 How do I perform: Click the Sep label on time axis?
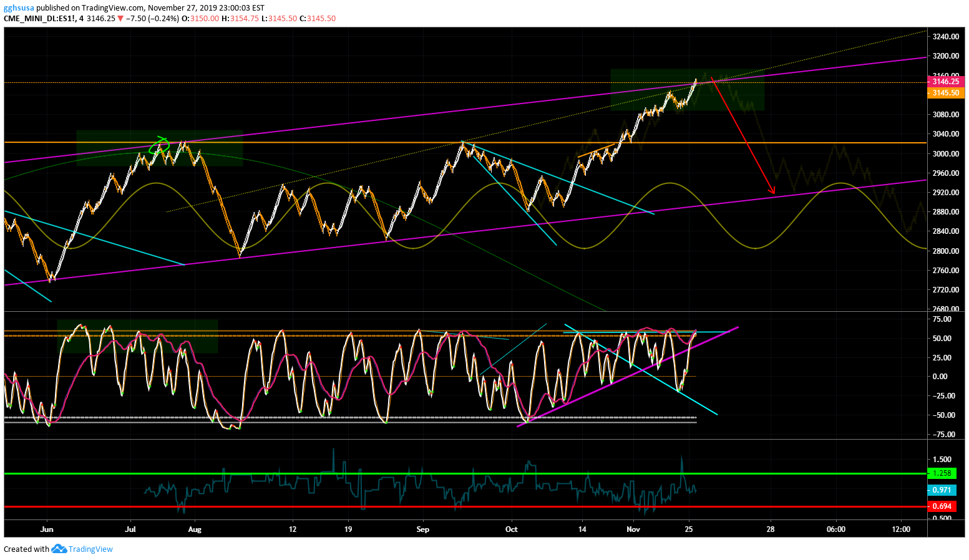pyautogui.click(x=423, y=529)
